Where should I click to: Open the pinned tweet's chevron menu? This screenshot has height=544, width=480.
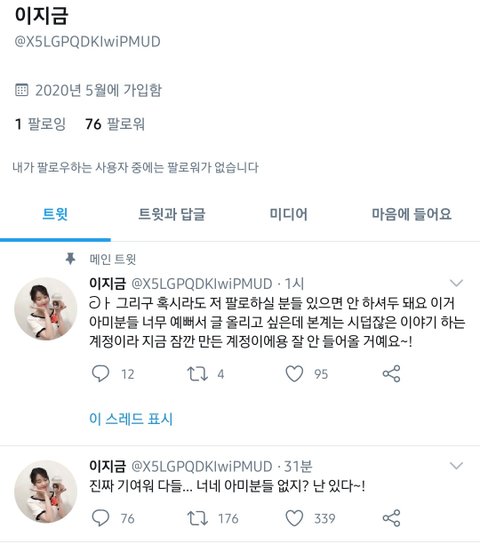point(456,283)
